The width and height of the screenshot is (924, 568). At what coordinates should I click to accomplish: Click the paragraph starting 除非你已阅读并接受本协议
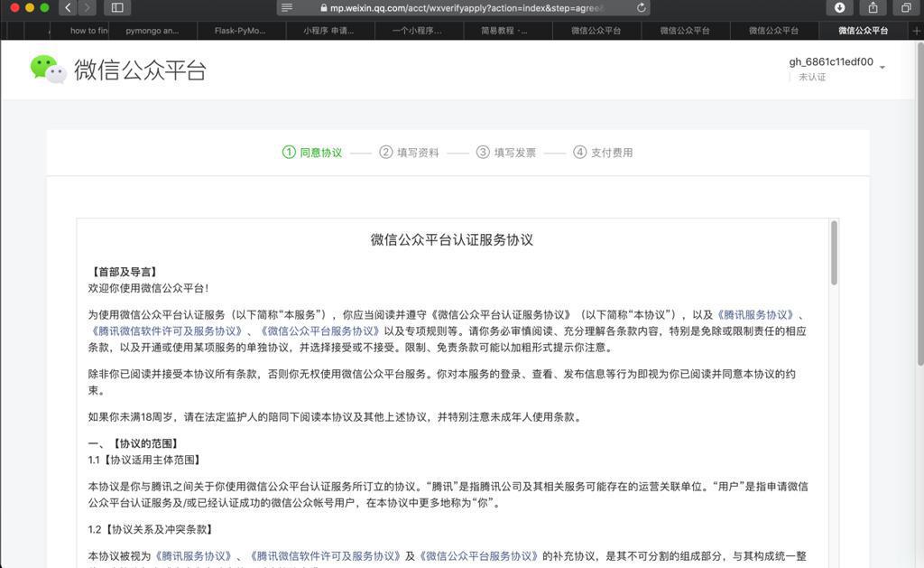[442, 382]
